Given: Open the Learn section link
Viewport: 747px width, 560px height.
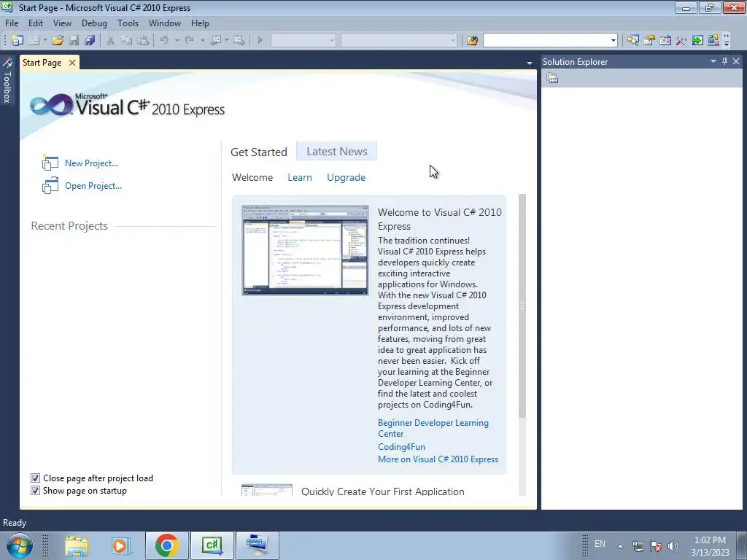Looking at the screenshot, I should [x=300, y=177].
